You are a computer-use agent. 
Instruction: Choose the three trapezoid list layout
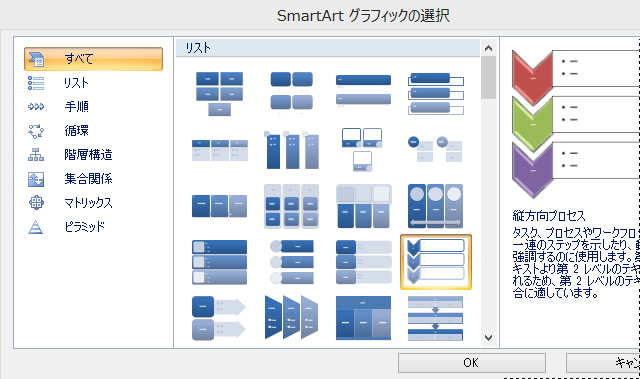pos(291,317)
